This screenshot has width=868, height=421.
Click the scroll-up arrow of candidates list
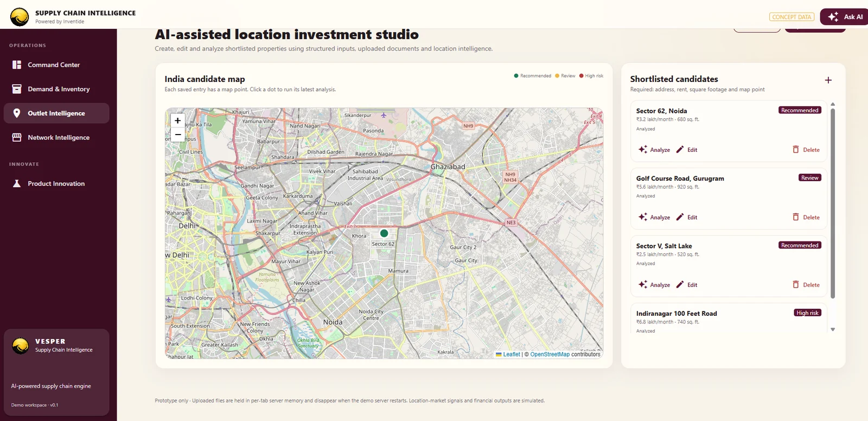coord(833,104)
